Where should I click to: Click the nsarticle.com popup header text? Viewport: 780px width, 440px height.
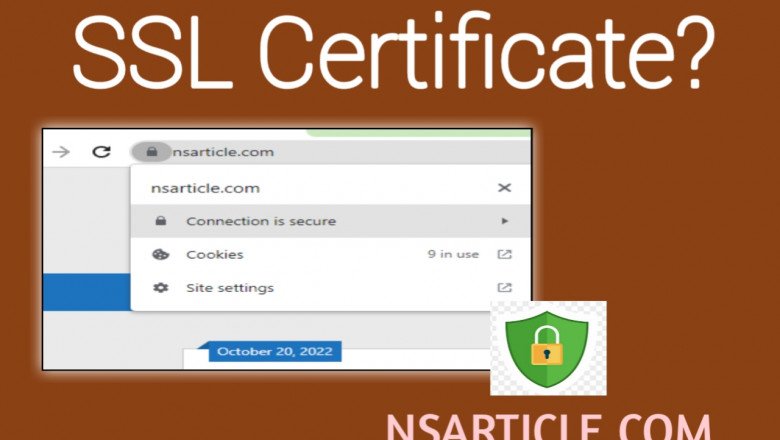point(205,187)
